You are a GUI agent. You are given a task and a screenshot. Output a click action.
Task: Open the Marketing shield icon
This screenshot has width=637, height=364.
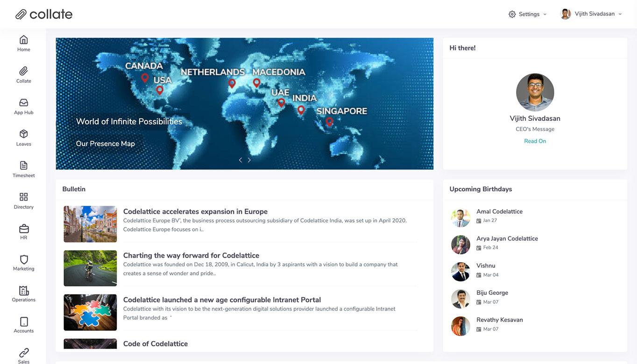pyautogui.click(x=24, y=259)
